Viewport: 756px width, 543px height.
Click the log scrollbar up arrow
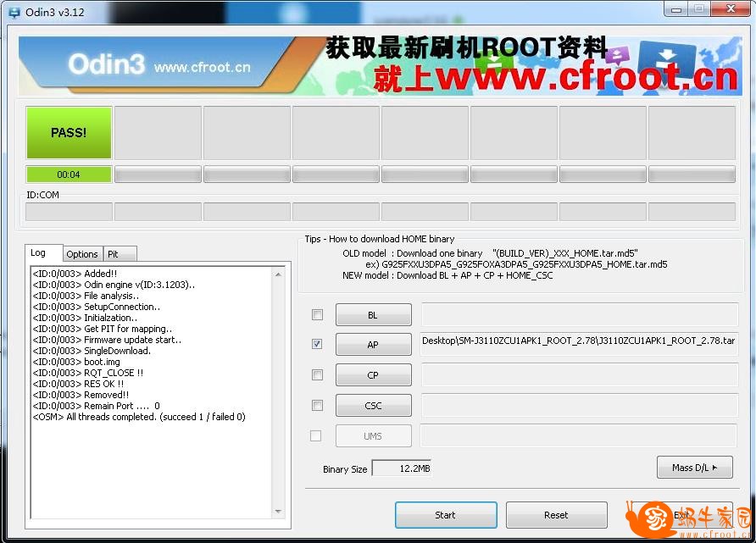click(278, 274)
